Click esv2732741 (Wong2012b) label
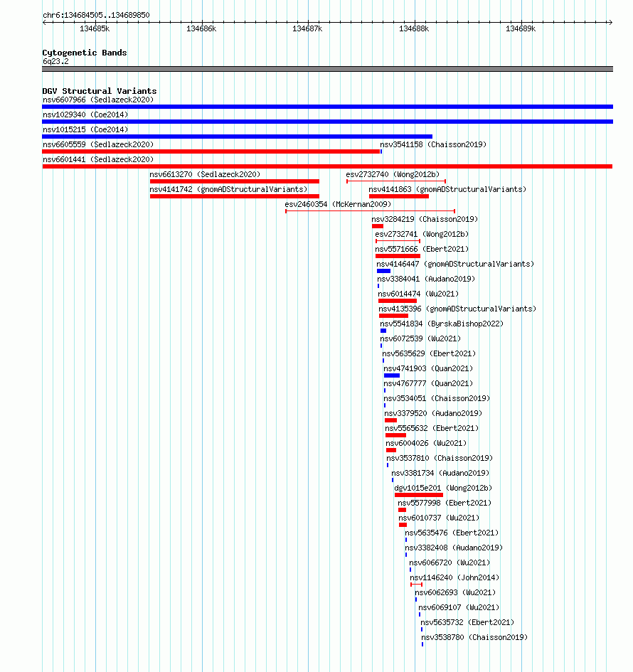The image size is (633, 672). click(x=422, y=234)
